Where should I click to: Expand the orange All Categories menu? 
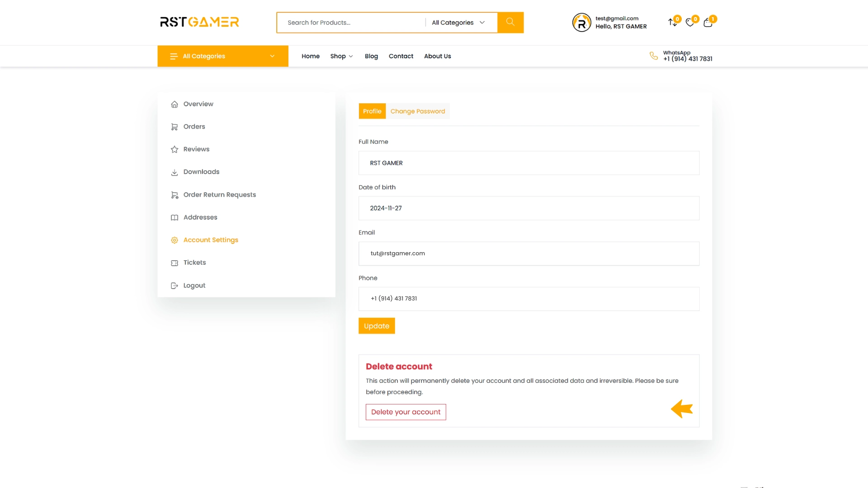click(x=223, y=56)
